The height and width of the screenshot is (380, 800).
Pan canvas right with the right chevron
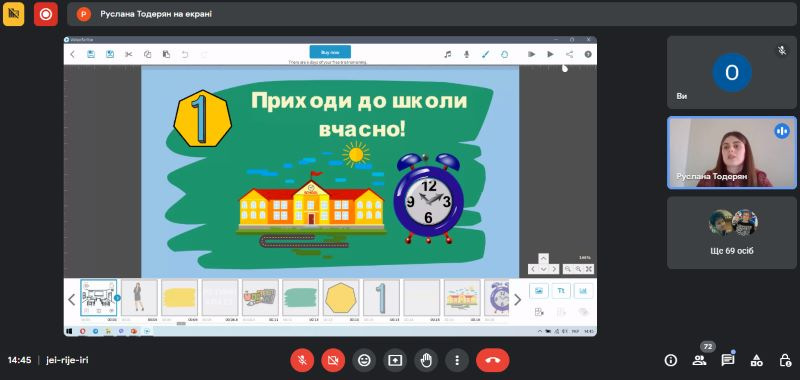[x=554, y=269]
